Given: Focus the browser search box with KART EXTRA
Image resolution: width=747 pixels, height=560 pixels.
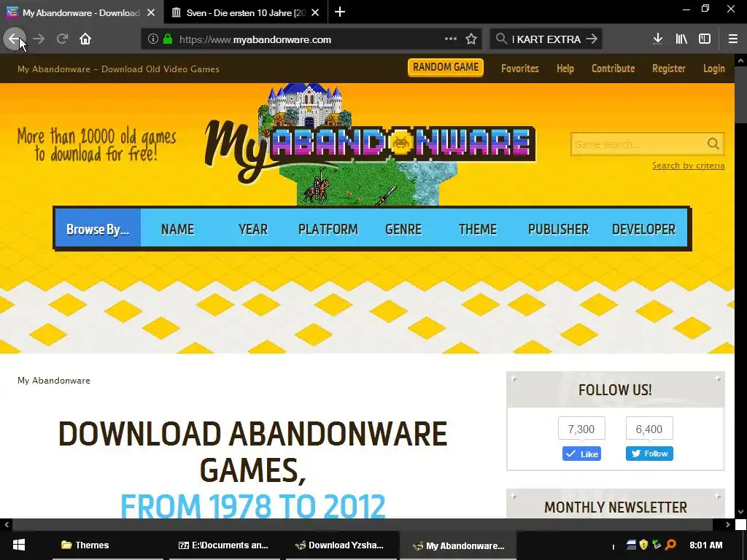Looking at the screenshot, I should [546, 39].
